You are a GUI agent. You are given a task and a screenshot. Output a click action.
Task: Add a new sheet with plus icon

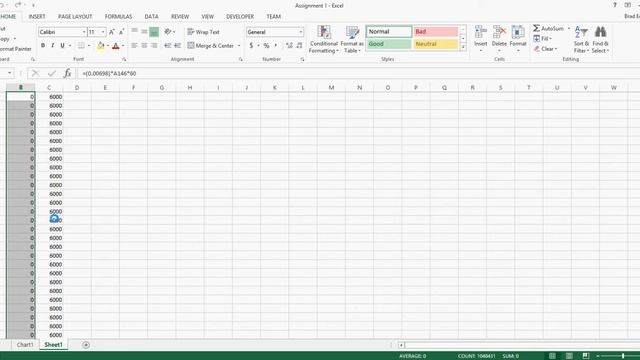coord(86,345)
